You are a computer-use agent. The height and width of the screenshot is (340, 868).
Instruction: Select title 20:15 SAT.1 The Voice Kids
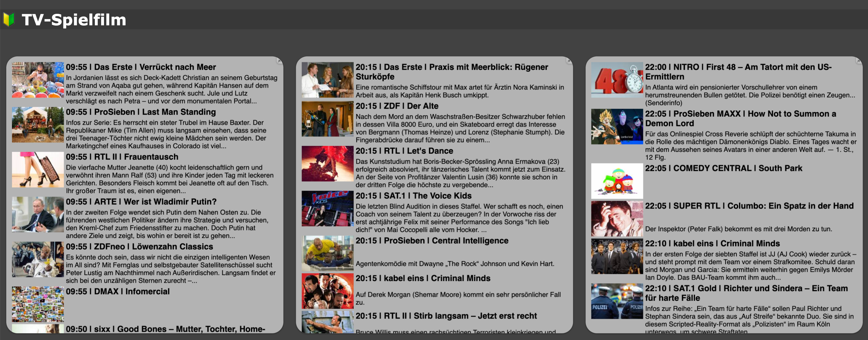(x=413, y=195)
